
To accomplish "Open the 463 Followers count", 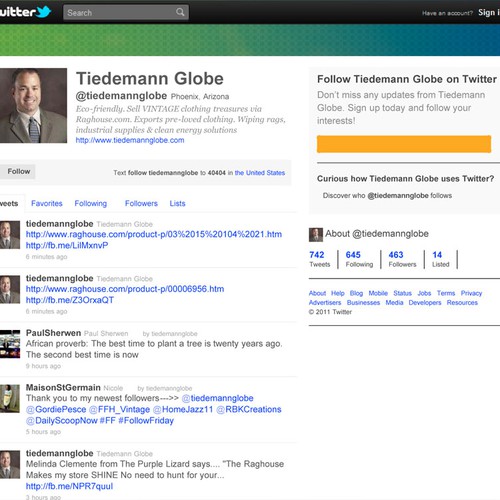I will (402, 259).
